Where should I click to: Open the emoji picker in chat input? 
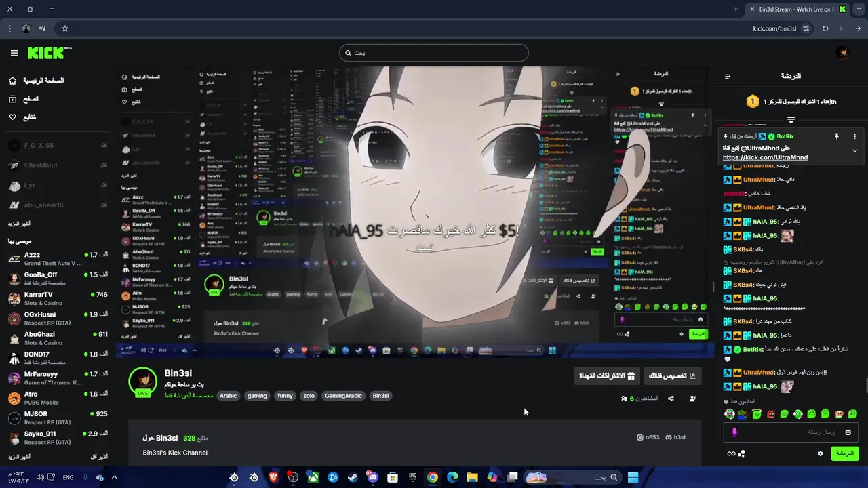click(x=848, y=432)
